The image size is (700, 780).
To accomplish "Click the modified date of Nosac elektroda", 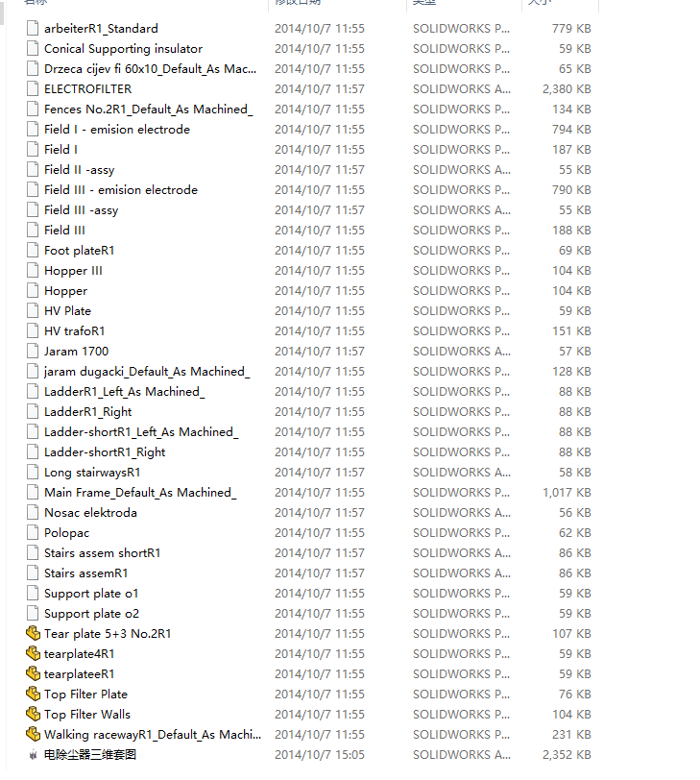I will tap(320, 512).
